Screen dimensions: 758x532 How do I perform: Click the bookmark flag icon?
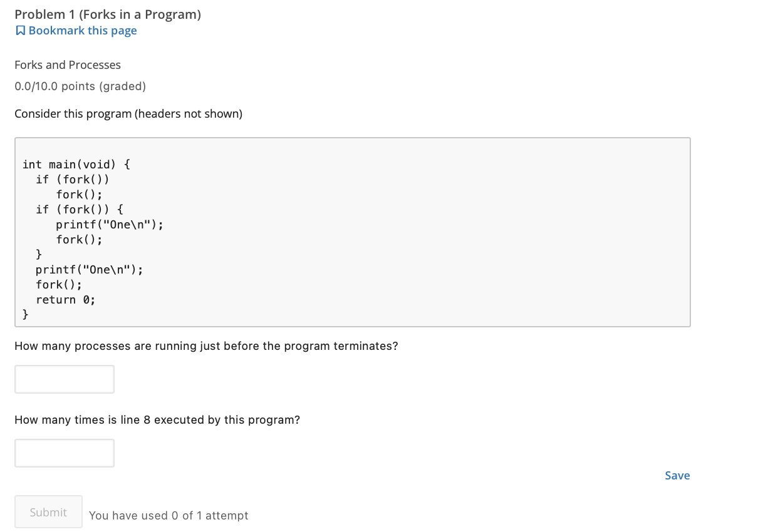point(20,31)
